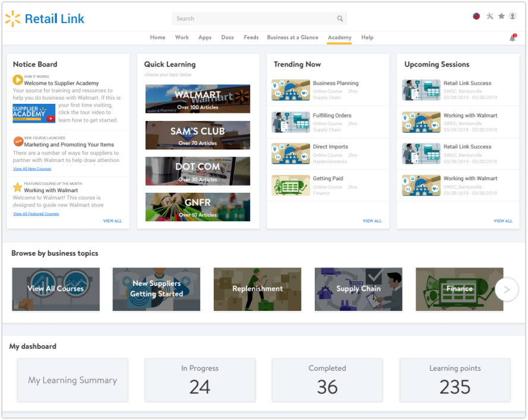Open the Completed 36 card
This screenshot has height=420, width=528.
click(327, 380)
